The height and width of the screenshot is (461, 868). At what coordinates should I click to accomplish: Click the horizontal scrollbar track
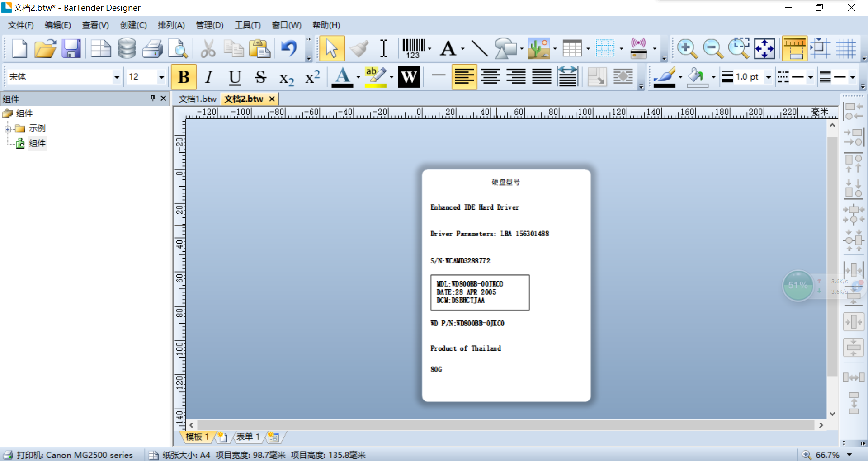pos(505,425)
